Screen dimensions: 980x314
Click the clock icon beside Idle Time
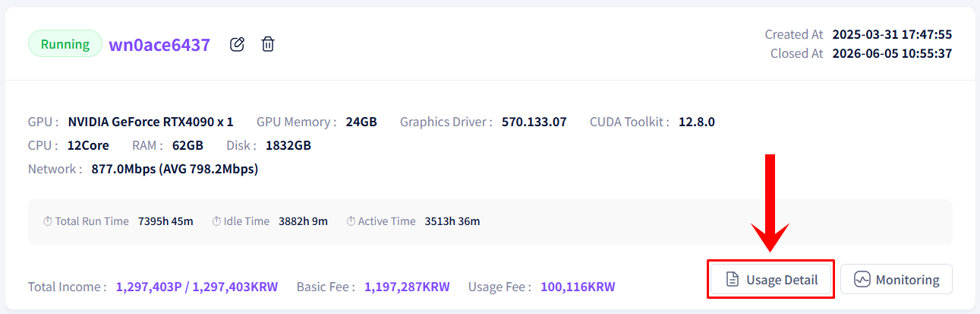216,221
